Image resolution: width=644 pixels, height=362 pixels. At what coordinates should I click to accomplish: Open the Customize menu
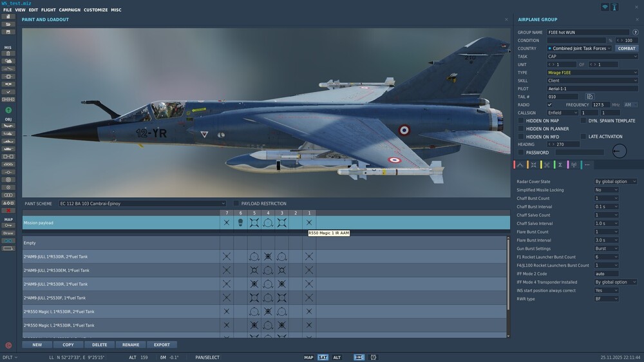[95, 10]
